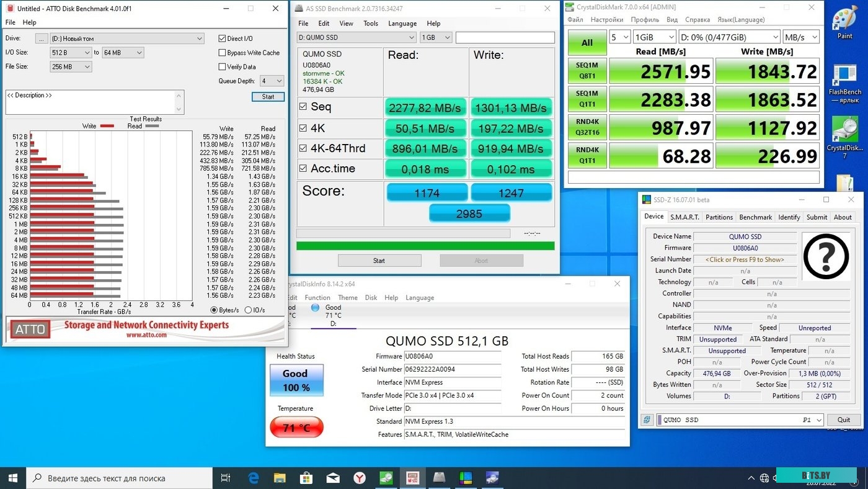Open the AS SSD Tools menu

(x=371, y=24)
